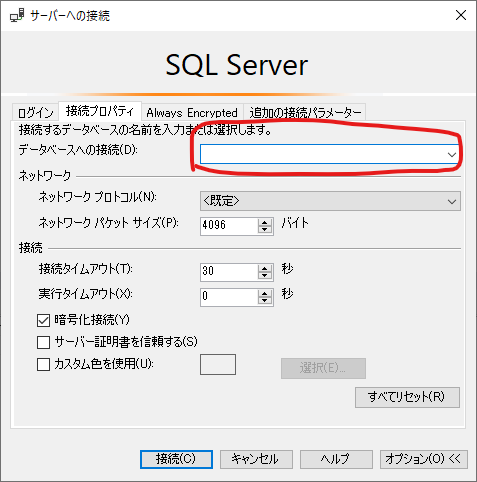Decrease connection timeout with down arrow
This screenshot has width=477, height=482.
265,276
